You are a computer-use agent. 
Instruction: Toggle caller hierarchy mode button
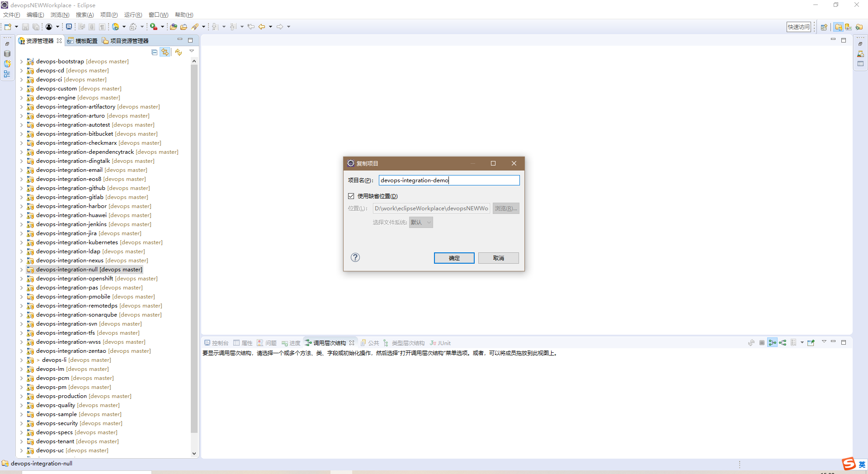click(772, 343)
